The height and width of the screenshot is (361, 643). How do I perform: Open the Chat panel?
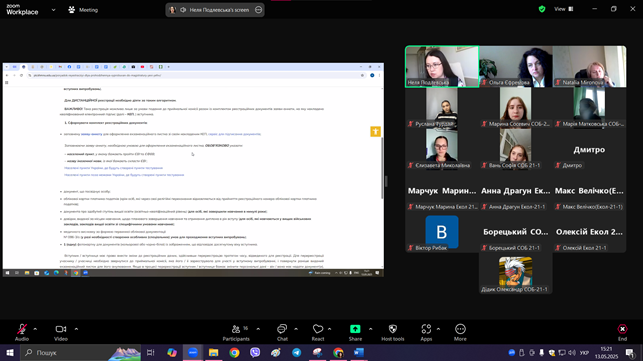(x=282, y=332)
